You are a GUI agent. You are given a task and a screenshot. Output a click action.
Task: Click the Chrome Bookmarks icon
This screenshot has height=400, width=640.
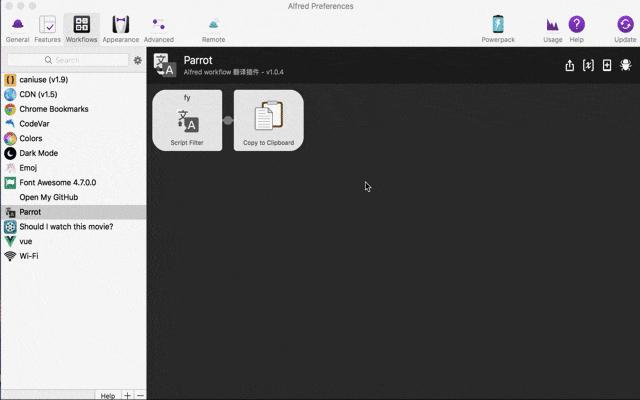pyautogui.click(x=10, y=109)
